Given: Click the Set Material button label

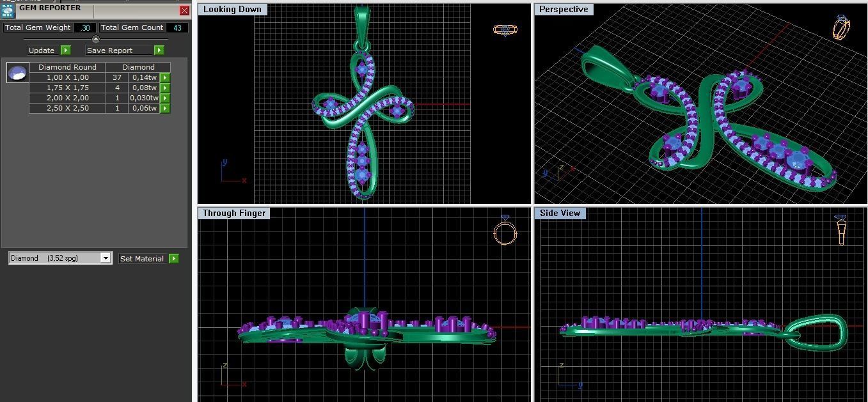Looking at the screenshot, I should (x=142, y=259).
